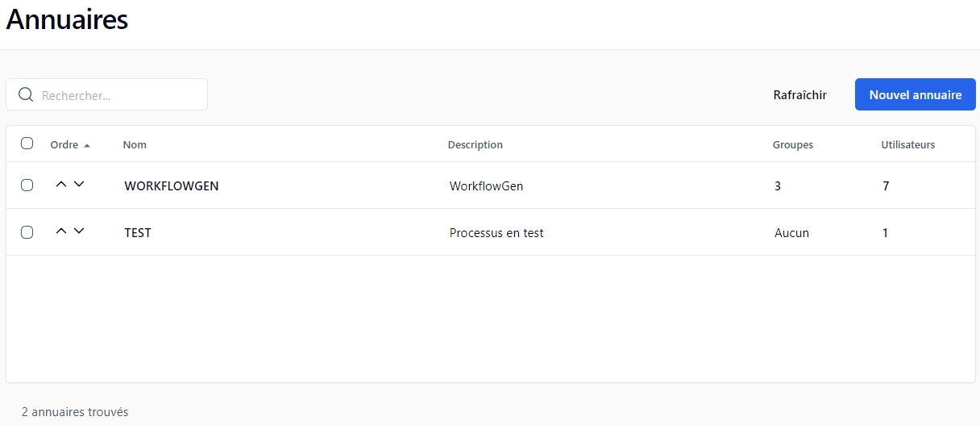Open the TEST directory entry

[x=138, y=233]
